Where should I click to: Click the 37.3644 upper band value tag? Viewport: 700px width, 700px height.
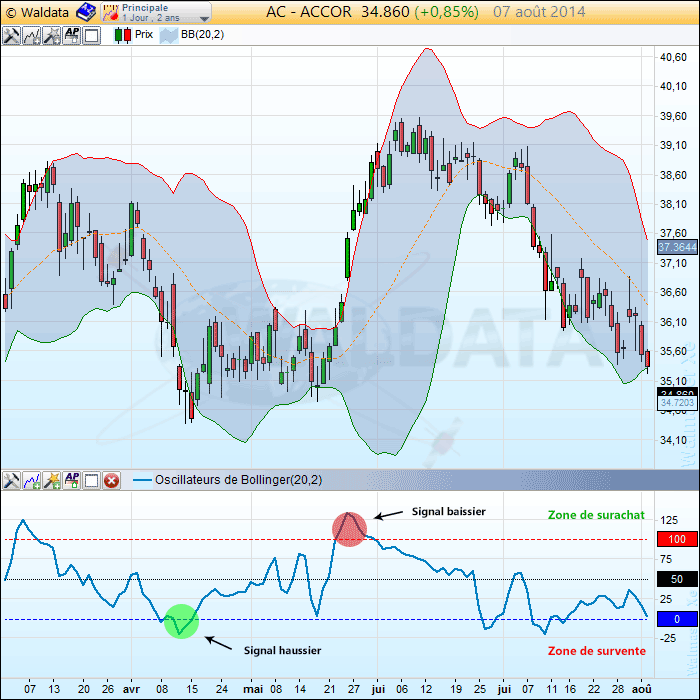(x=677, y=247)
